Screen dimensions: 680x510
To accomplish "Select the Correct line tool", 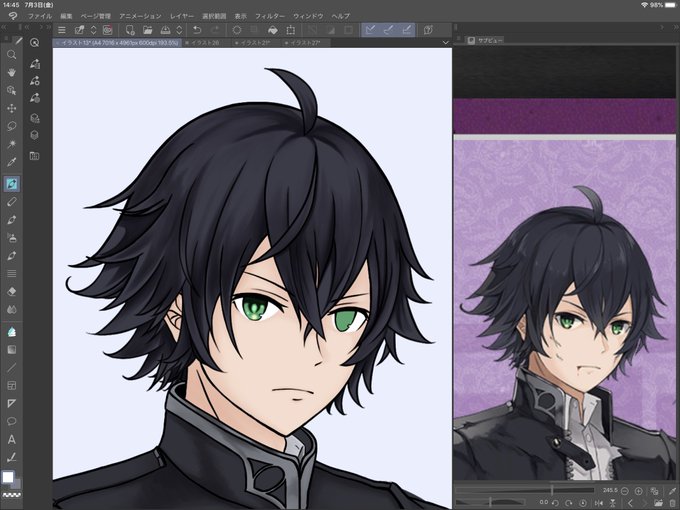I will [12, 457].
